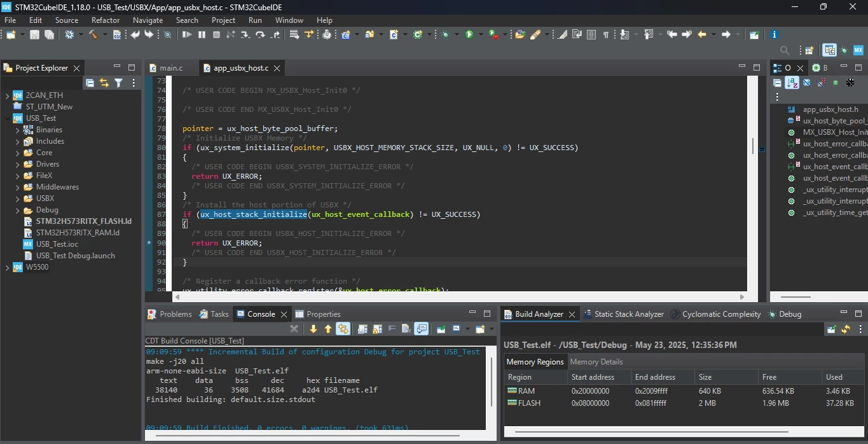Click the Resume debug icon

click(x=187, y=34)
